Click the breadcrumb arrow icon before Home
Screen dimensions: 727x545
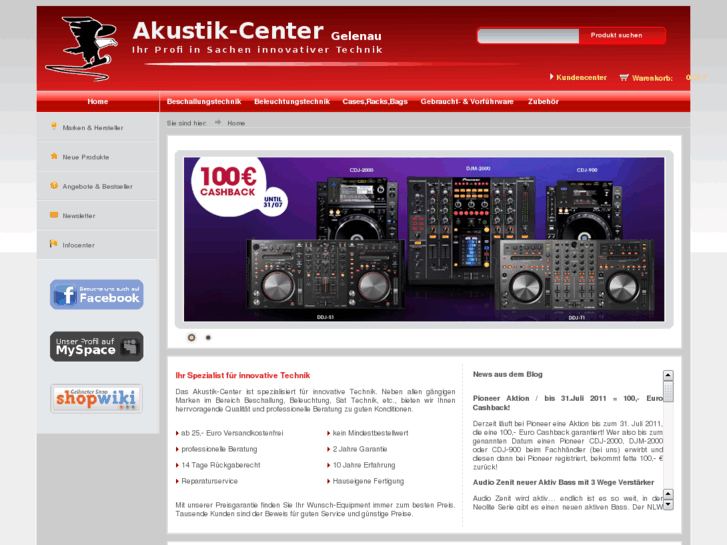point(217,122)
